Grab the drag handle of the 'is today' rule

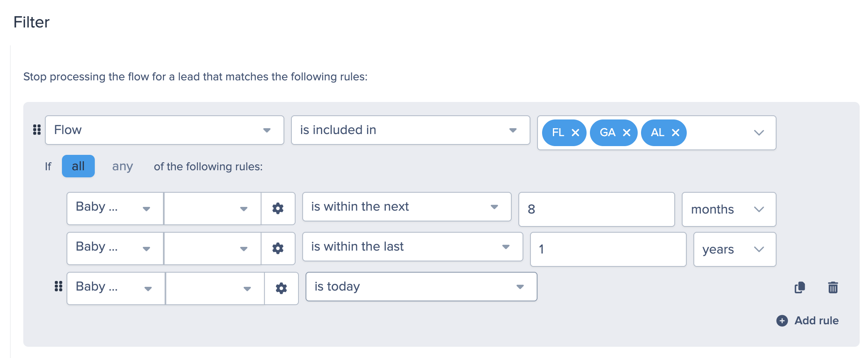click(x=59, y=286)
